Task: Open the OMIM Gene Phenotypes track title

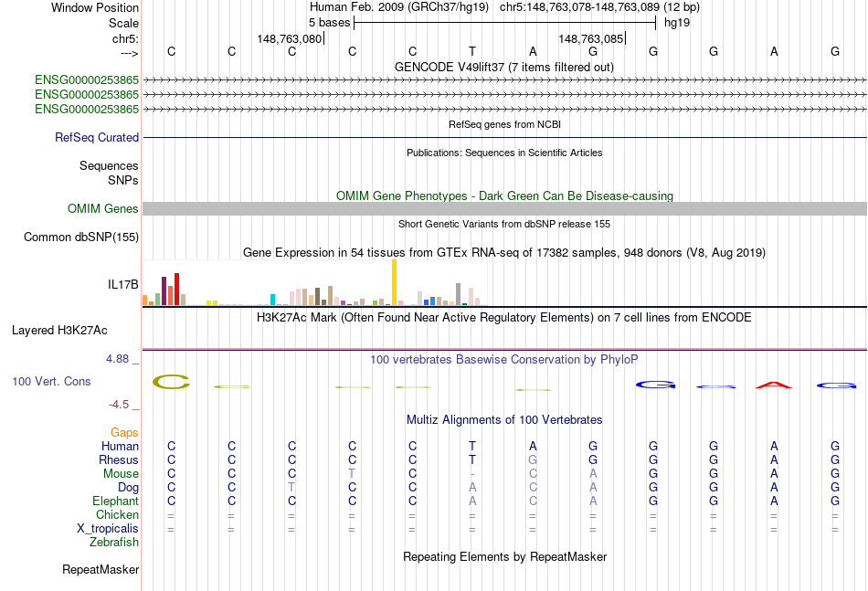Action: click(x=504, y=195)
